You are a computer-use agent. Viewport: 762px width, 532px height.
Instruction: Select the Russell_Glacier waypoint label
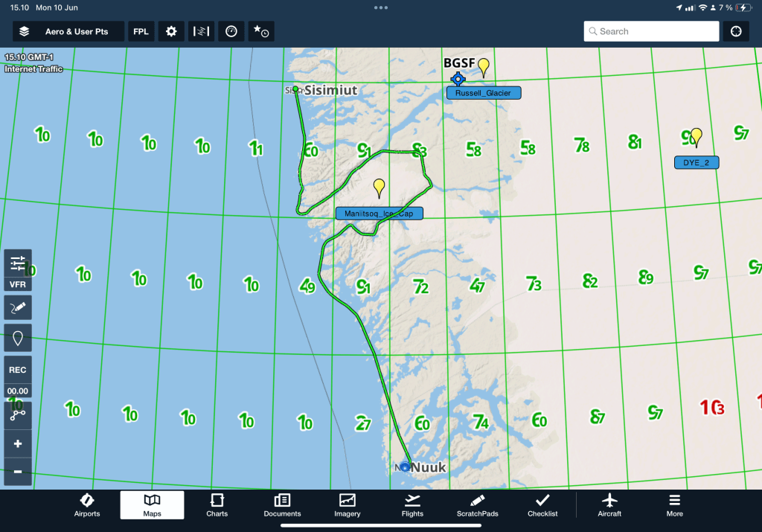[484, 93]
